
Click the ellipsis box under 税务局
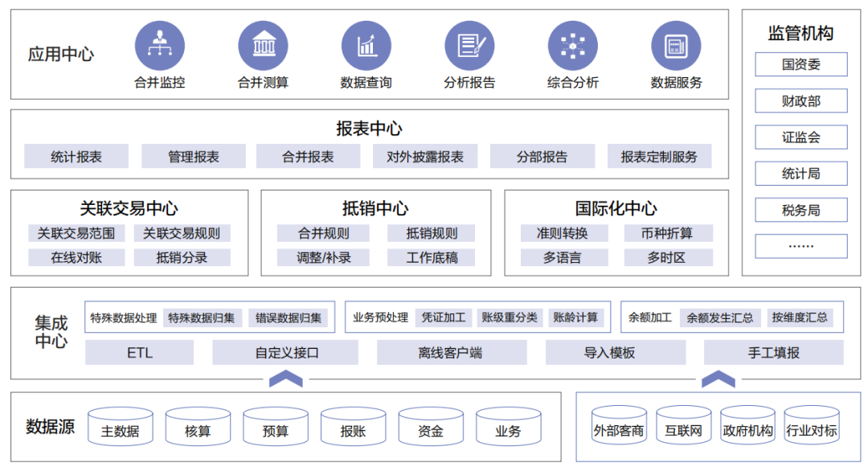[800, 246]
